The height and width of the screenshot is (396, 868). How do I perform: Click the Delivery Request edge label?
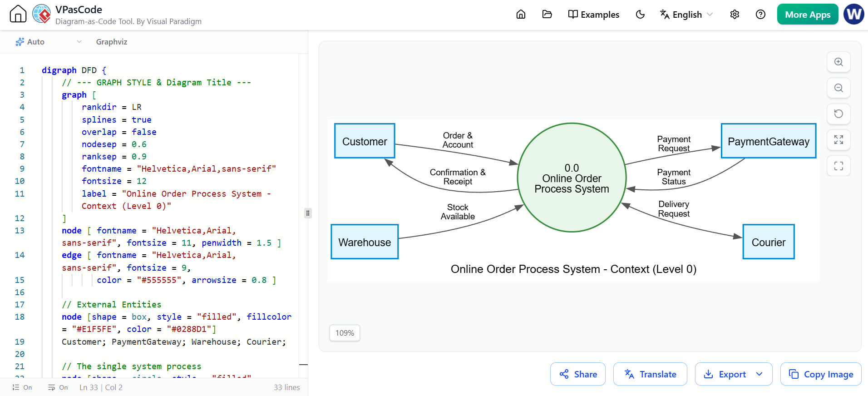674,209
